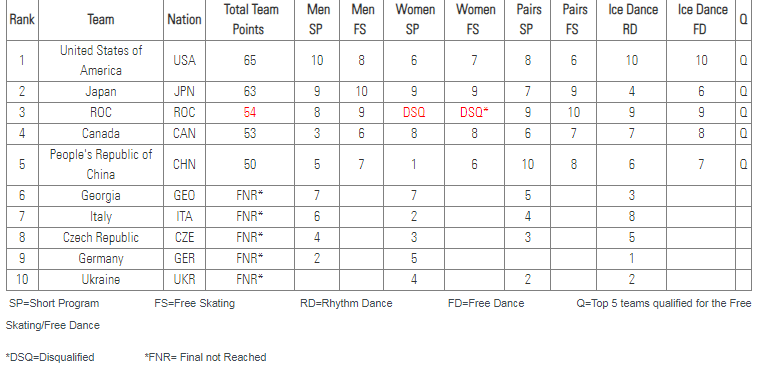Select the United States of America team cell
Image resolution: width=766 pixels, height=376 pixels.
(x=101, y=61)
